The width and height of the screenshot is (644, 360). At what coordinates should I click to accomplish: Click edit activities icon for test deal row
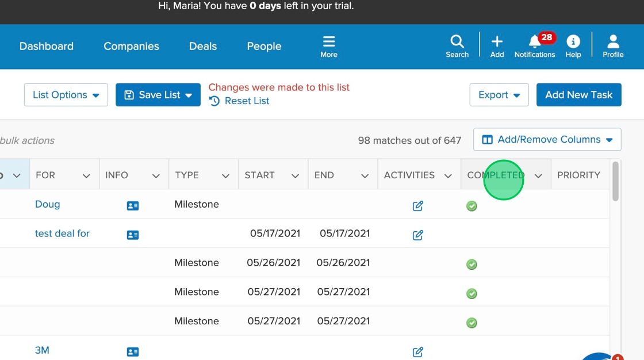click(418, 235)
